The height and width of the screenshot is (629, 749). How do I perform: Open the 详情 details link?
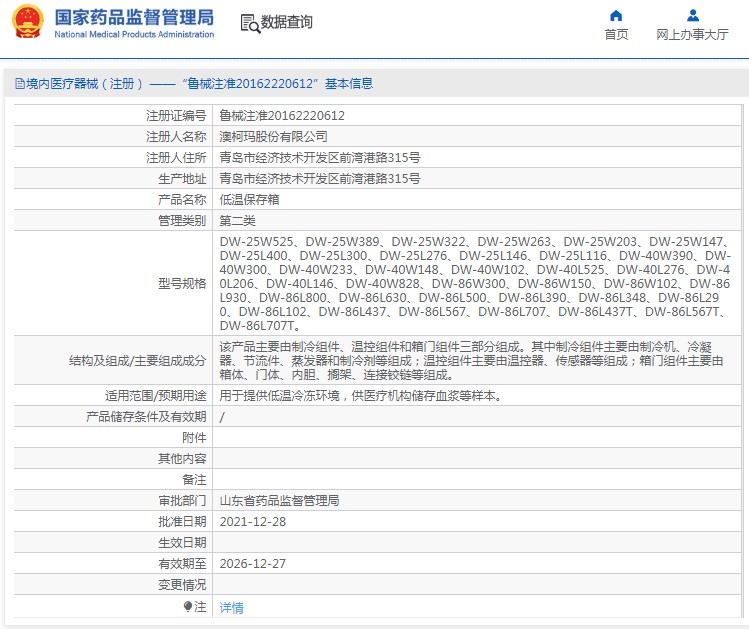[x=231, y=608]
